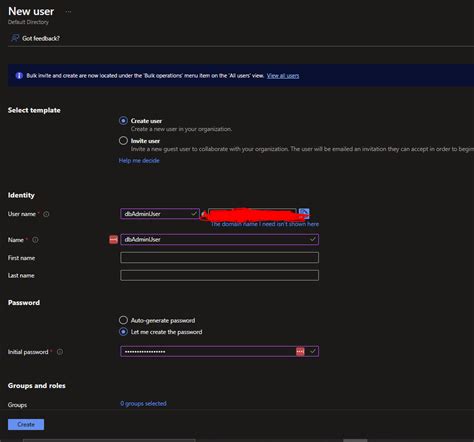Choose Auto-generate password option
The height and width of the screenshot is (442, 474).
click(123, 320)
